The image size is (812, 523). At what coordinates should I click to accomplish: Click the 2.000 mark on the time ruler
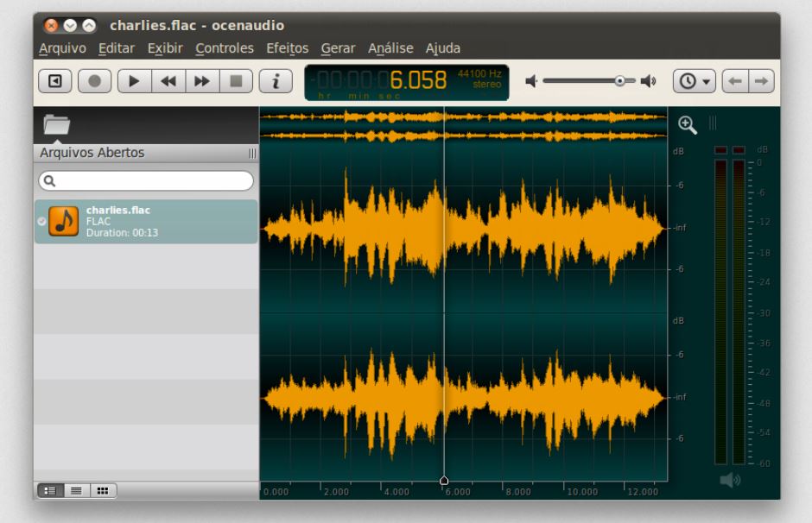click(x=336, y=491)
